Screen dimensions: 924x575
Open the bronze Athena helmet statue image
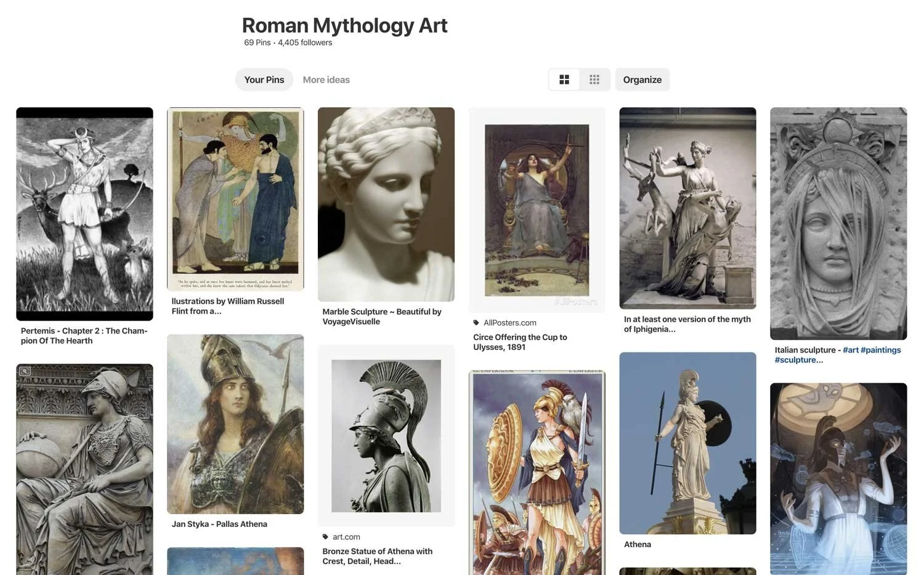click(x=386, y=436)
